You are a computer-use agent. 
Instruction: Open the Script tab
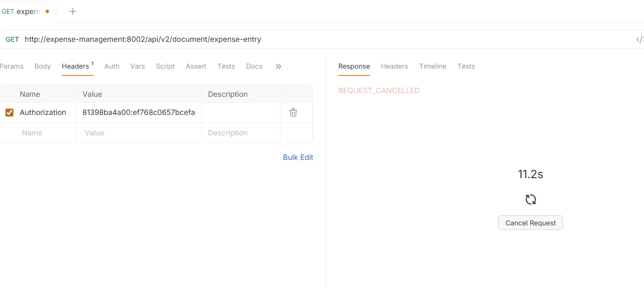165,66
